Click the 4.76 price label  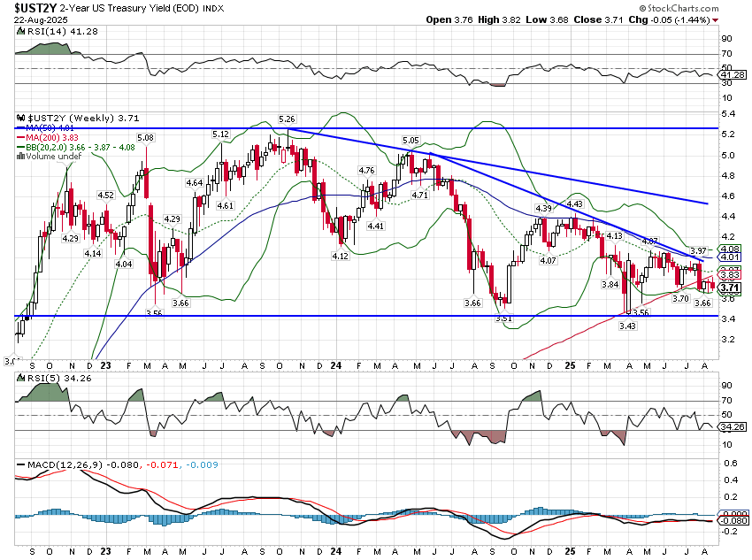click(x=366, y=170)
